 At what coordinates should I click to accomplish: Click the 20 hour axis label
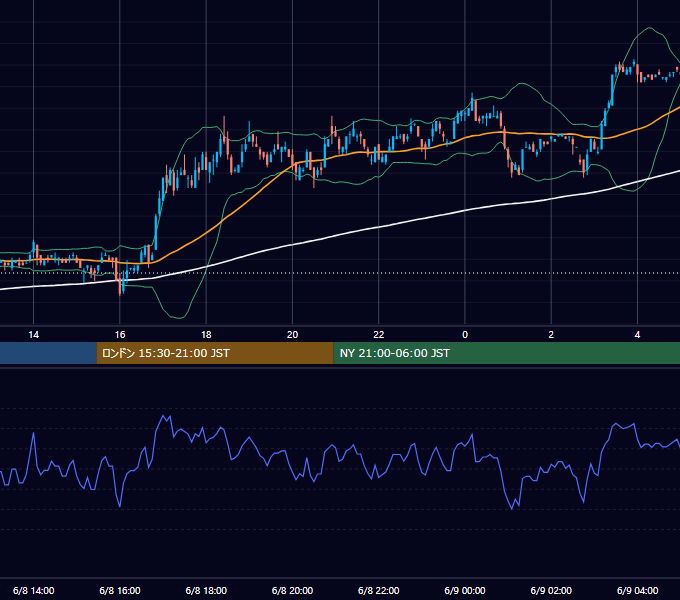pos(292,335)
